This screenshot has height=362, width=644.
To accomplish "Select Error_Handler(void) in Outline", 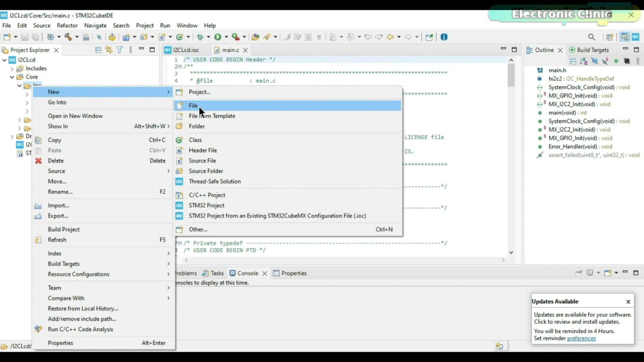I will pyautogui.click(x=575, y=147).
